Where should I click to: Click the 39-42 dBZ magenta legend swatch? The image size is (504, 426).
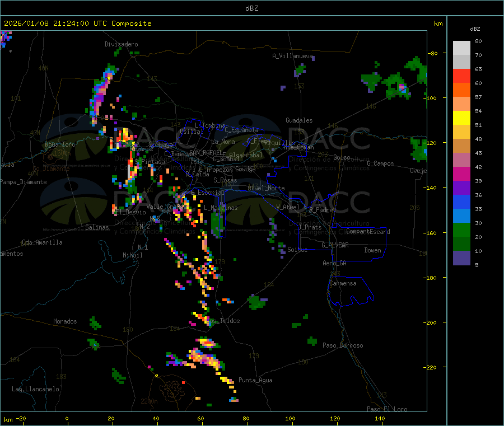click(x=461, y=174)
